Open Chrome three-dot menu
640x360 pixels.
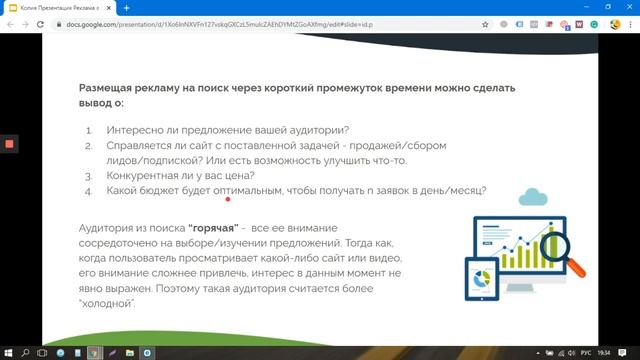coord(631,24)
